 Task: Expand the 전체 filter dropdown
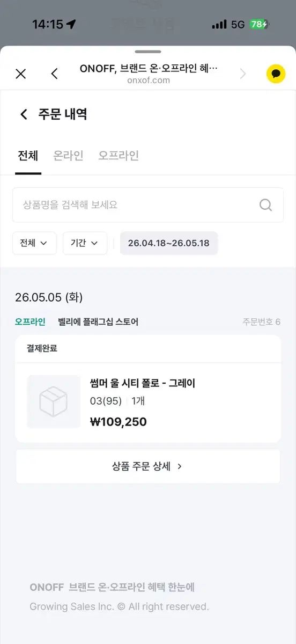click(x=34, y=243)
